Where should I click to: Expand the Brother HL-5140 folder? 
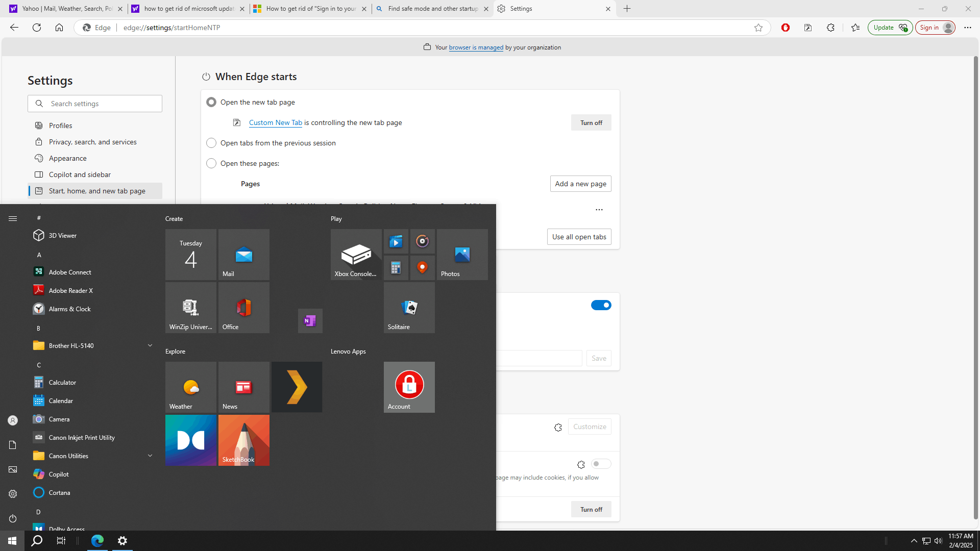coord(150,345)
